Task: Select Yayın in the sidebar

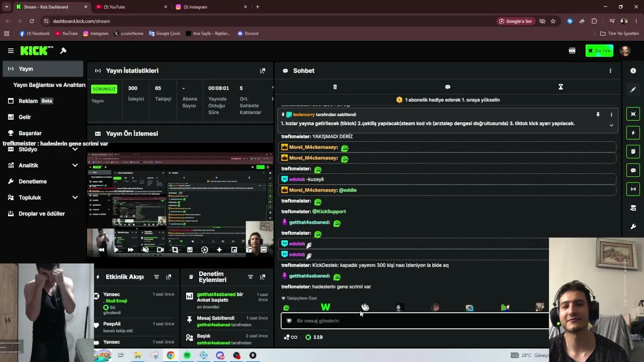Action: click(43, 69)
